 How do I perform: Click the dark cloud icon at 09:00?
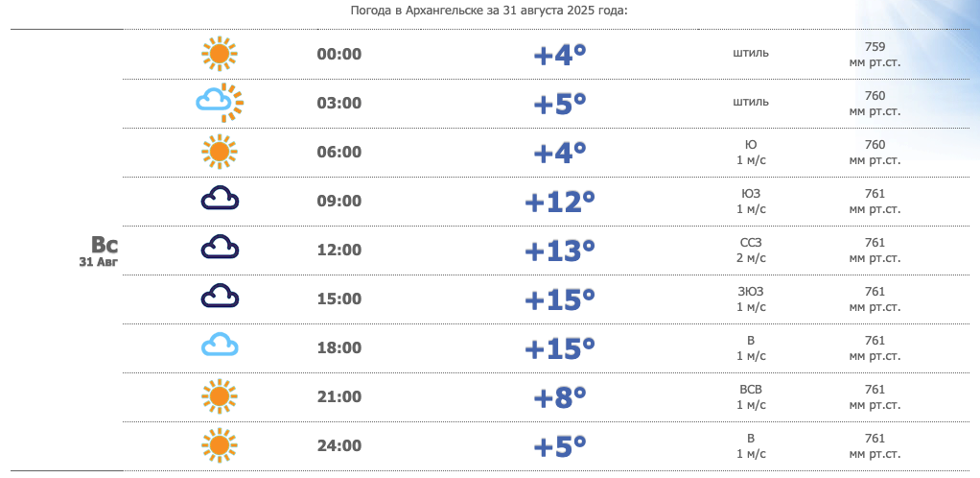(x=219, y=200)
